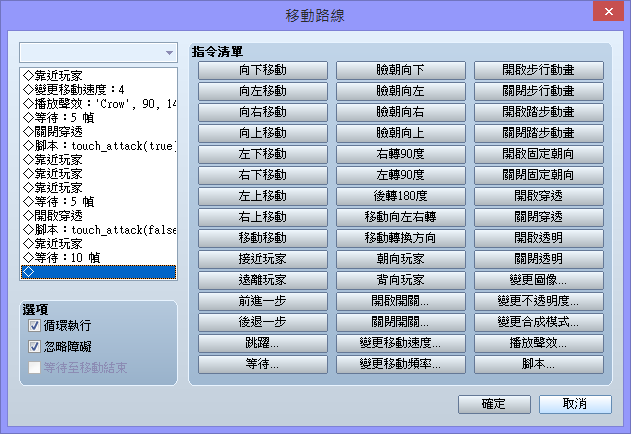
Task: Add the 開啟透明 command
Action: coord(538,238)
